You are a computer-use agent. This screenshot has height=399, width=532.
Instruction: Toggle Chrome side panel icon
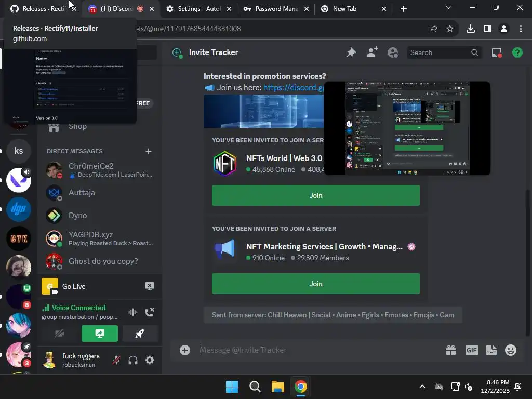(487, 29)
